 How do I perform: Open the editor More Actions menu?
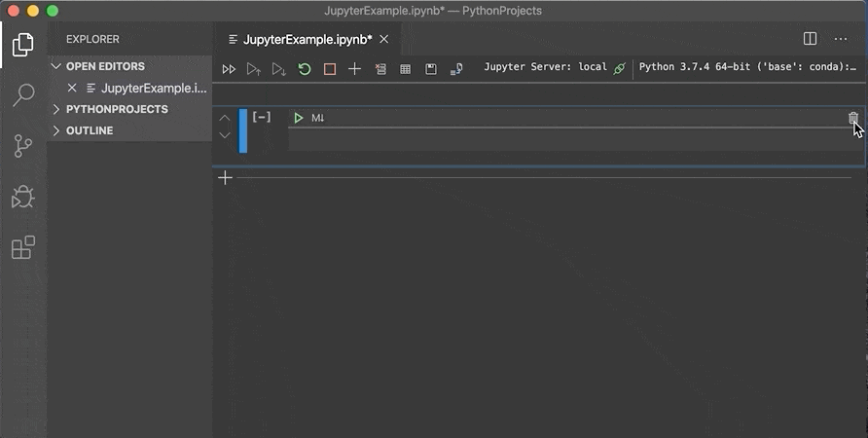(841, 39)
